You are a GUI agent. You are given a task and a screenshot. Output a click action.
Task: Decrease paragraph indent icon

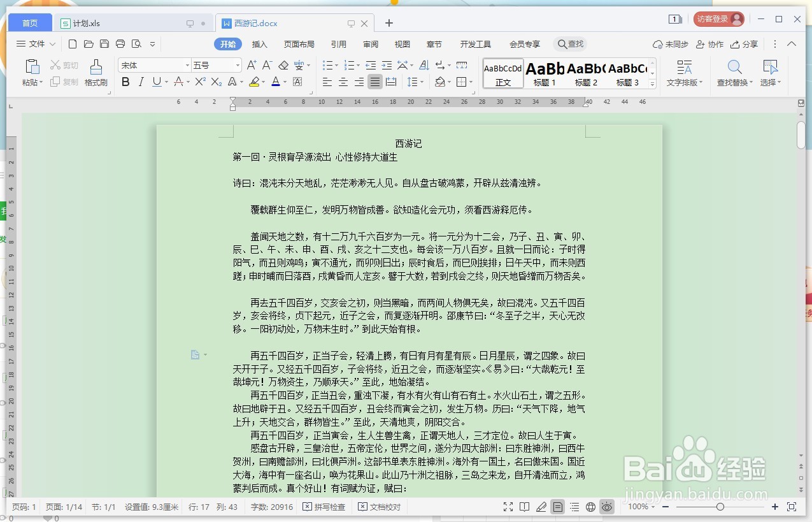[371, 65]
